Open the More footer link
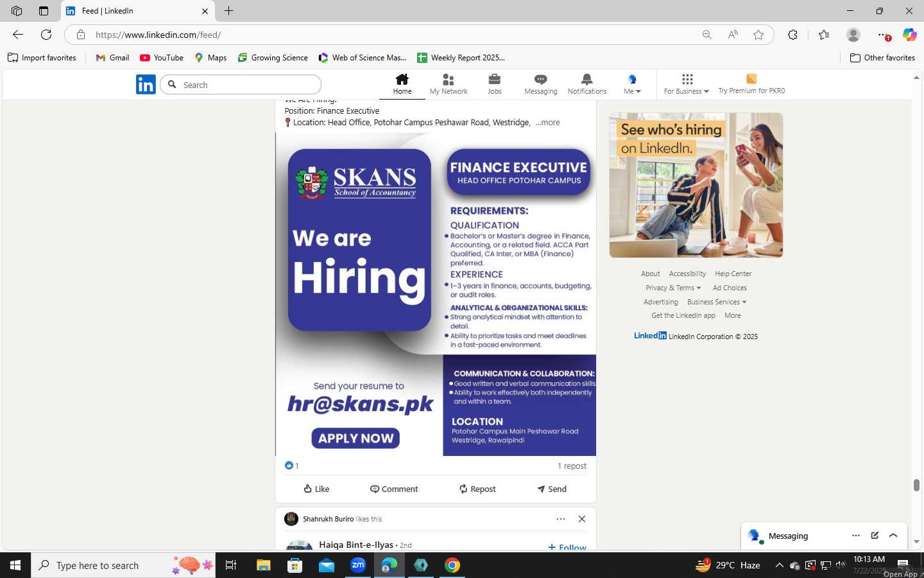This screenshot has height=578, width=924. point(733,315)
